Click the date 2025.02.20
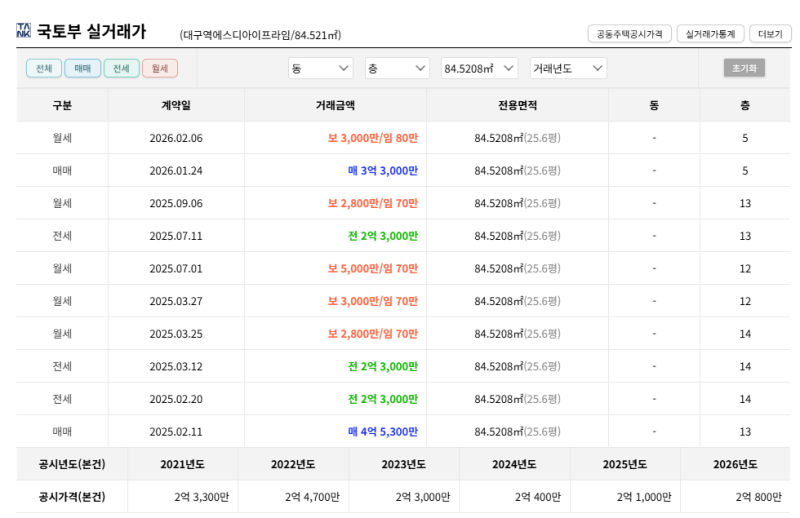Screen dimensions: 800x518 [x=176, y=400]
